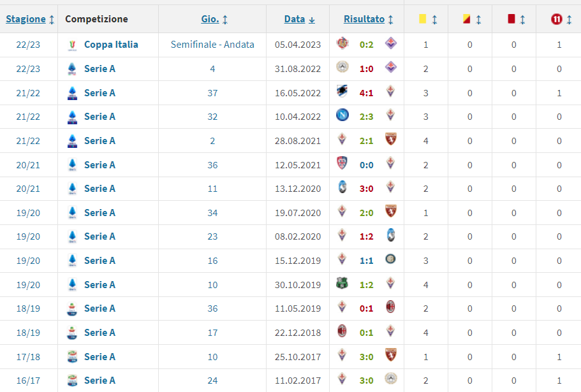Select the Cagliari crest in the 0:0 match
This screenshot has height=392, width=581.
(342, 164)
